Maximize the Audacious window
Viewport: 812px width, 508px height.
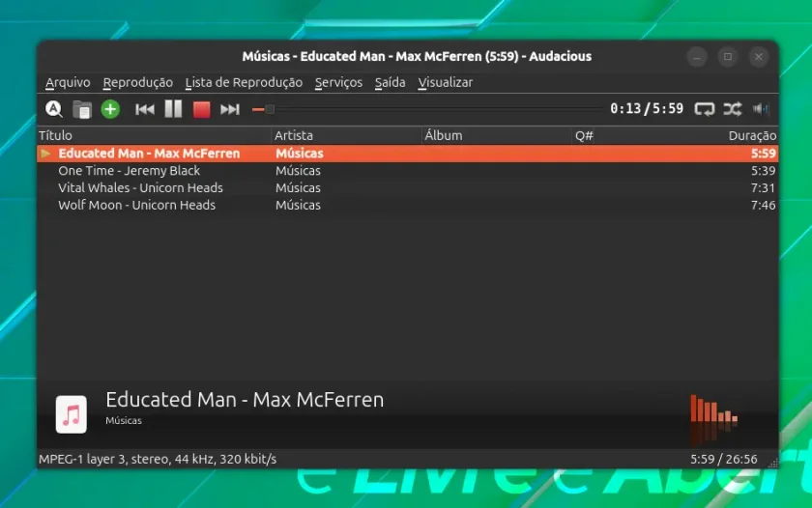click(x=728, y=57)
